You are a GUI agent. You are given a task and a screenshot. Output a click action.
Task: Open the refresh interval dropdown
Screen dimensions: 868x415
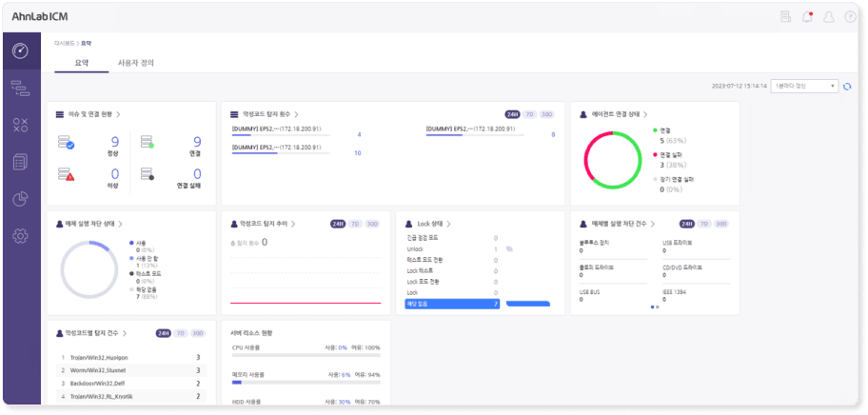point(804,87)
